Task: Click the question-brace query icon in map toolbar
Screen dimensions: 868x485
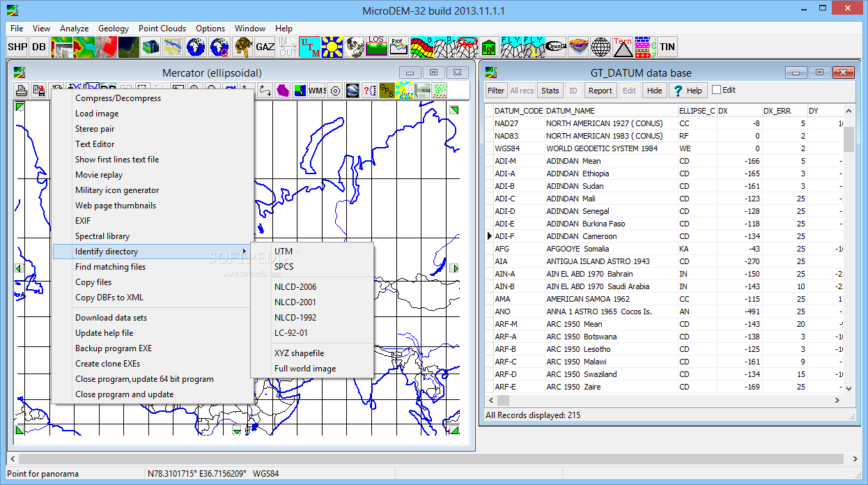Action: tap(369, 90)
